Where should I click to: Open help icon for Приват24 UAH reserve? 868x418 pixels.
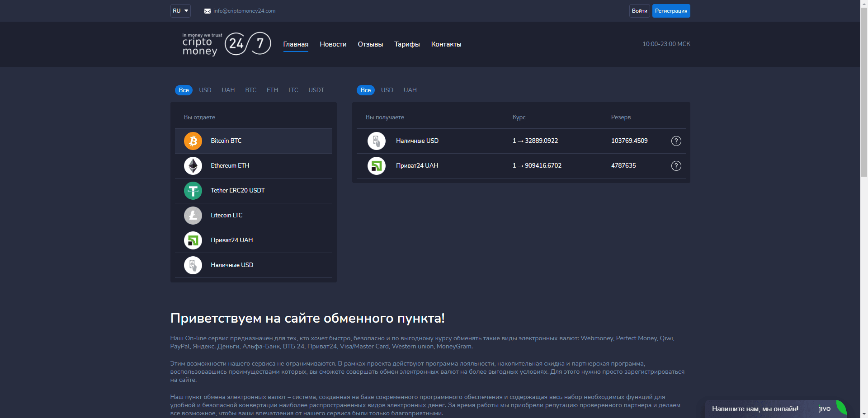[x=676, y=166]
